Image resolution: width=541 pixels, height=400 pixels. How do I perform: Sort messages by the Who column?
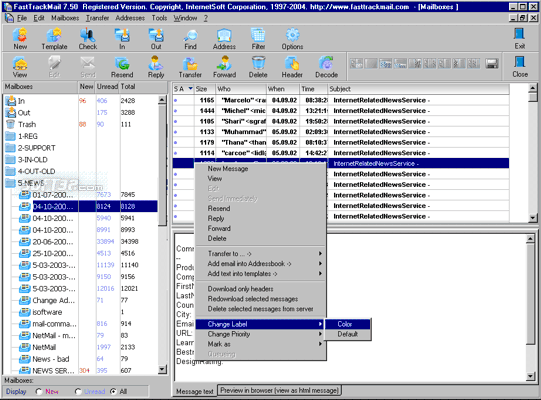coord(241,89)
